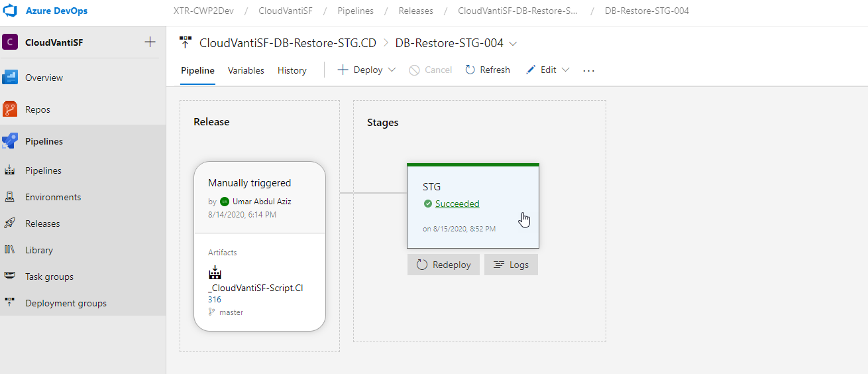The image size is (868, 374).
Task: Click the Task groups icon
Action: (x=10, y=276)
